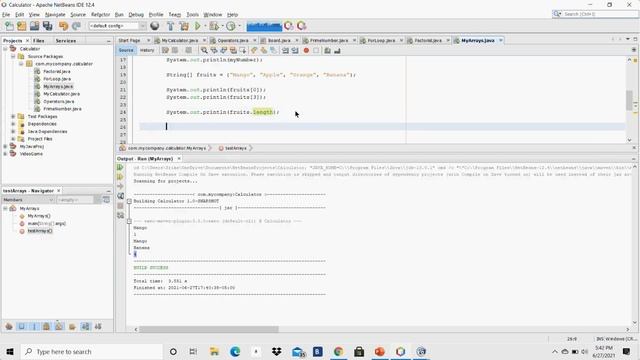The width and height of the screenshot is (640, 360).
Task: Open Chrome from taskbar
Action: click(x=338, y=351)
